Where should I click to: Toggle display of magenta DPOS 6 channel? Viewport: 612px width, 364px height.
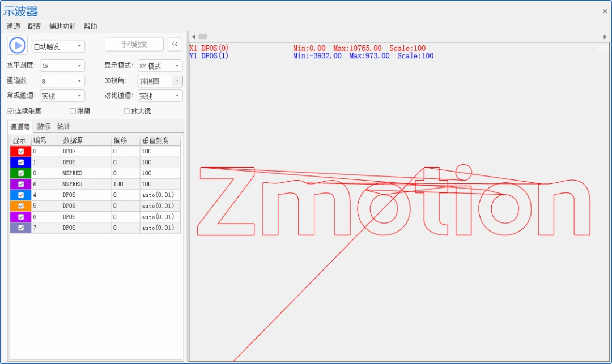[x=21, y=217]
